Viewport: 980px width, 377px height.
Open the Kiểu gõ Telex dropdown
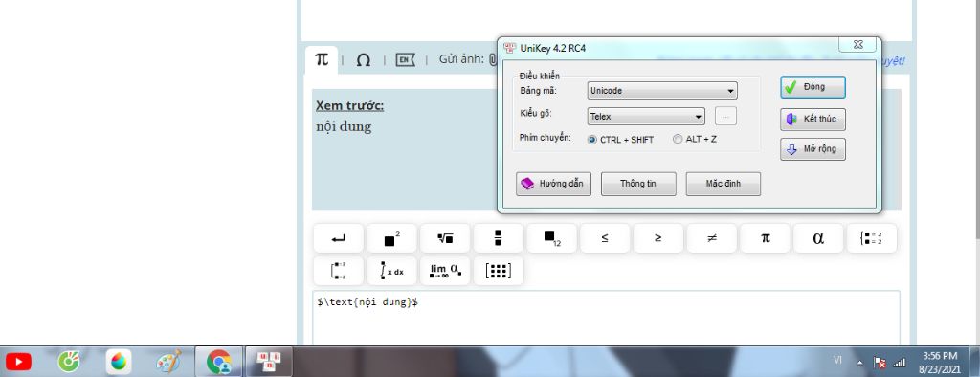click(x=646, y=117)
